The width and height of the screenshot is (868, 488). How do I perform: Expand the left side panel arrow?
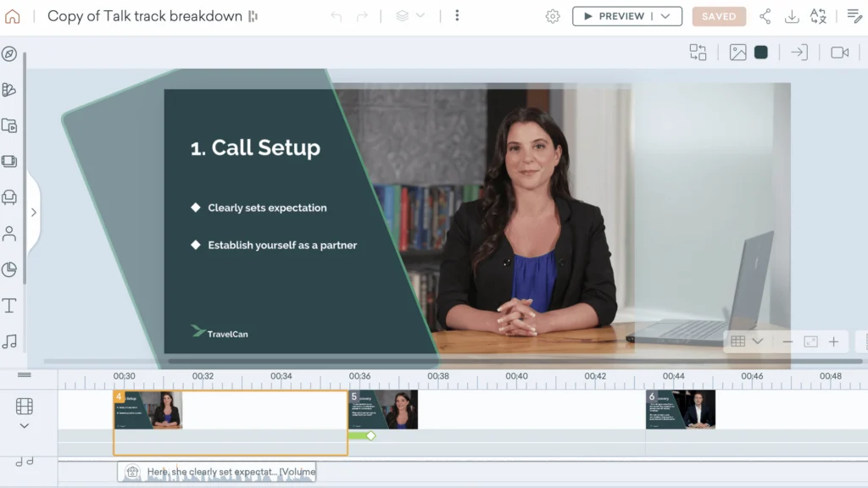(34, 212)
